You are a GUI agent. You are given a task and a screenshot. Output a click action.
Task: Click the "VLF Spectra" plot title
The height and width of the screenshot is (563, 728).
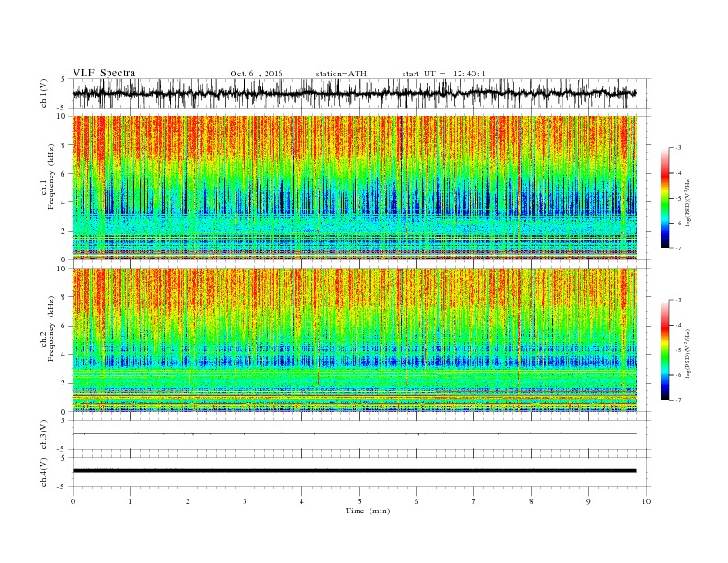point(104,73)
